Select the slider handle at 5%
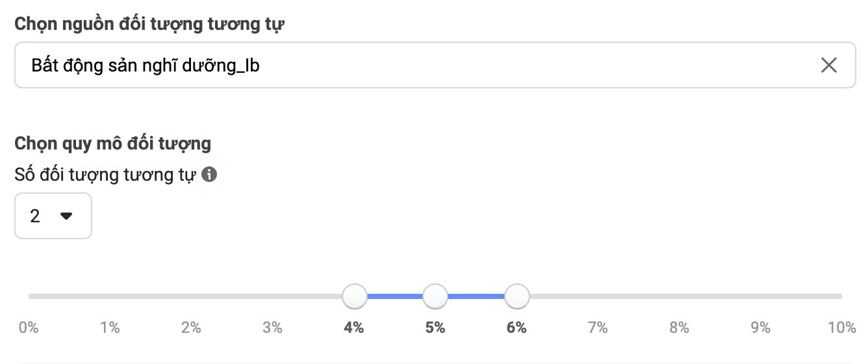 coord(435,296)
